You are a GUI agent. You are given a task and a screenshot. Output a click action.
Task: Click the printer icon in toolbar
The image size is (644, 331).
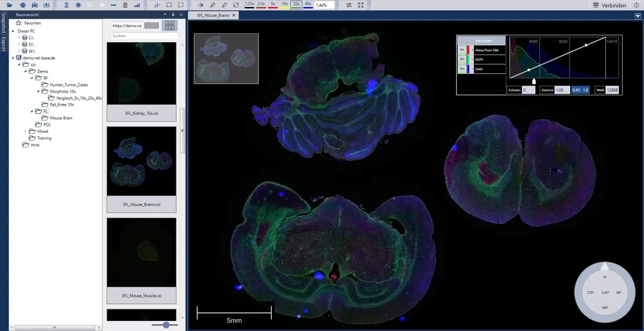point(23,5)
